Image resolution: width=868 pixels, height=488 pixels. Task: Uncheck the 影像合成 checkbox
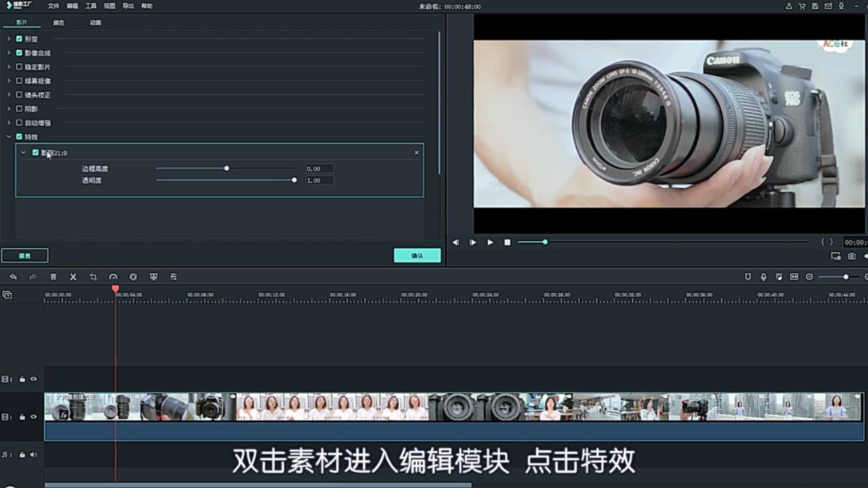point(19,52)
